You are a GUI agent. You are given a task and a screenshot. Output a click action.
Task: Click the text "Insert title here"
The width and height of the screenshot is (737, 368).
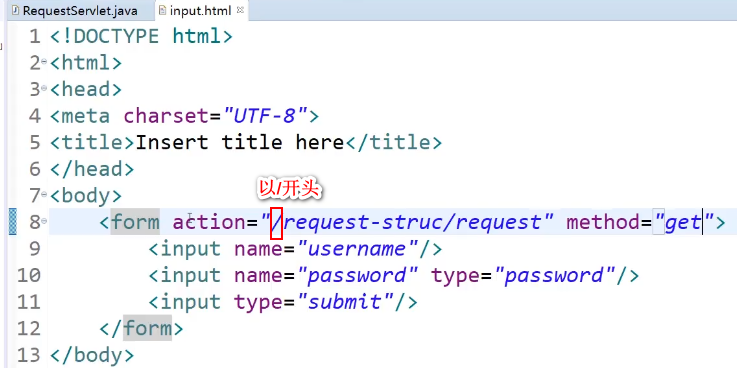point(240,142)
